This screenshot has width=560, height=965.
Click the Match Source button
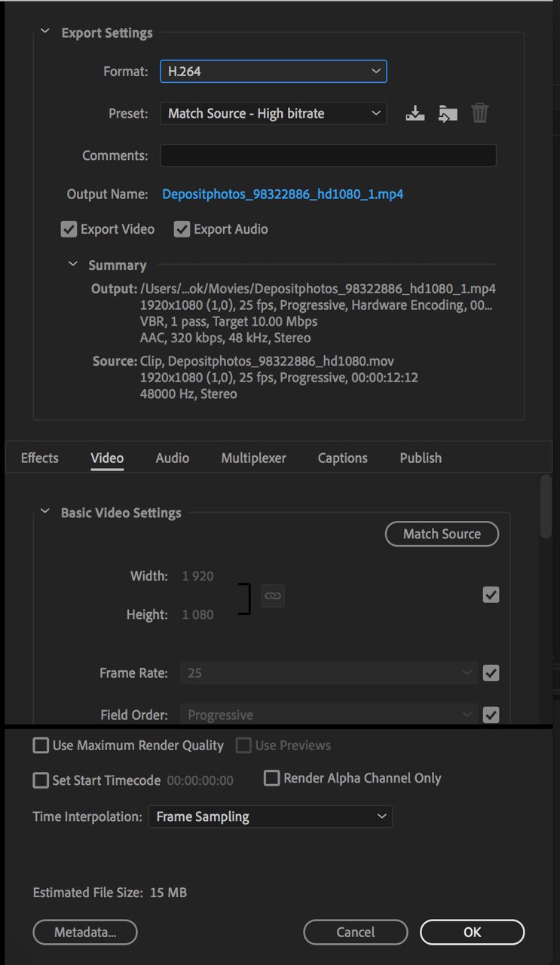(x=442, y=534)
